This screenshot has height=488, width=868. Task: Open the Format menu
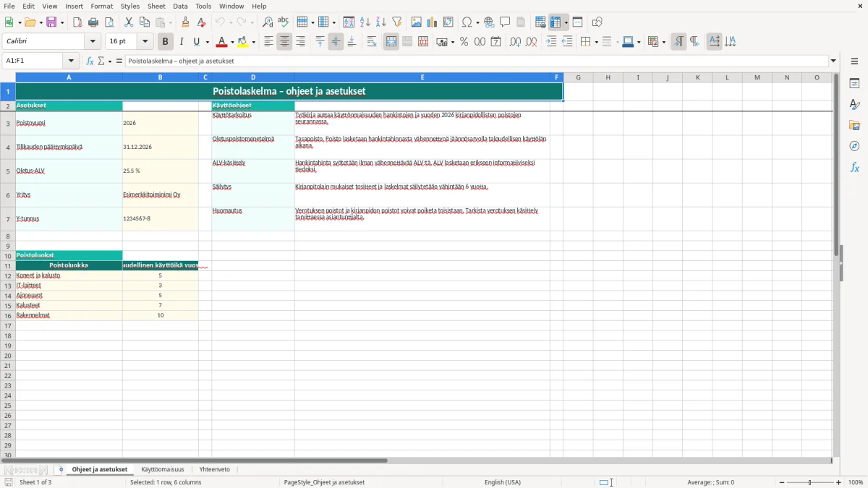pyautogui.click(x=102, y=6)
